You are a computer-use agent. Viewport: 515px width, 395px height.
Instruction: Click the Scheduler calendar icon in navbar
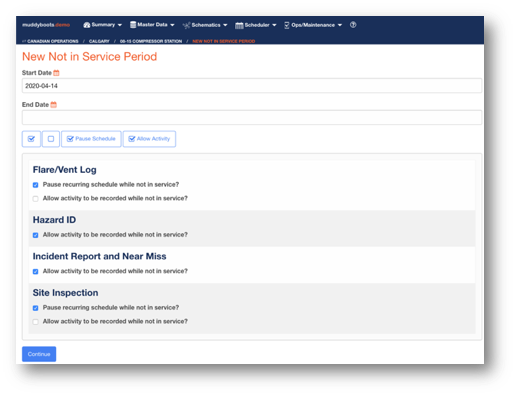click(239, 25)
